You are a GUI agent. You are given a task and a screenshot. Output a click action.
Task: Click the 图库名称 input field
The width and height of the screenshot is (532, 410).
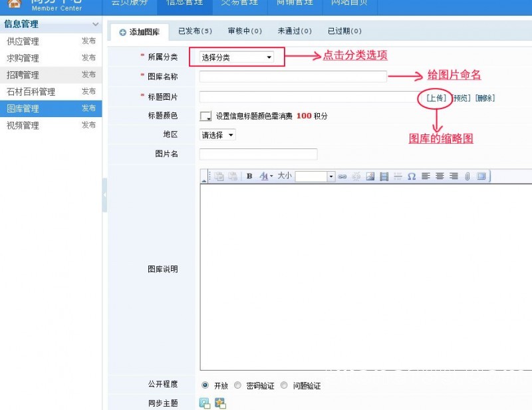(x=293, y=77)
